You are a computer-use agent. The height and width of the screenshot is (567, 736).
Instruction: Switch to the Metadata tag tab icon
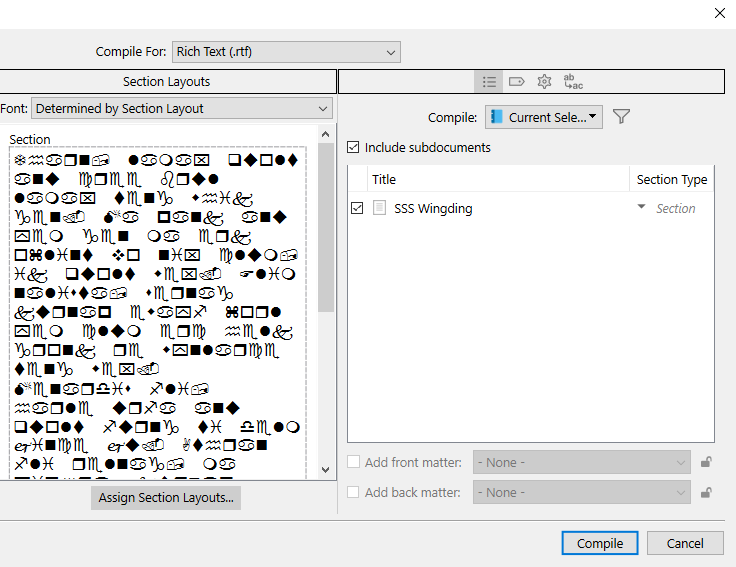[x=516, y=81]
